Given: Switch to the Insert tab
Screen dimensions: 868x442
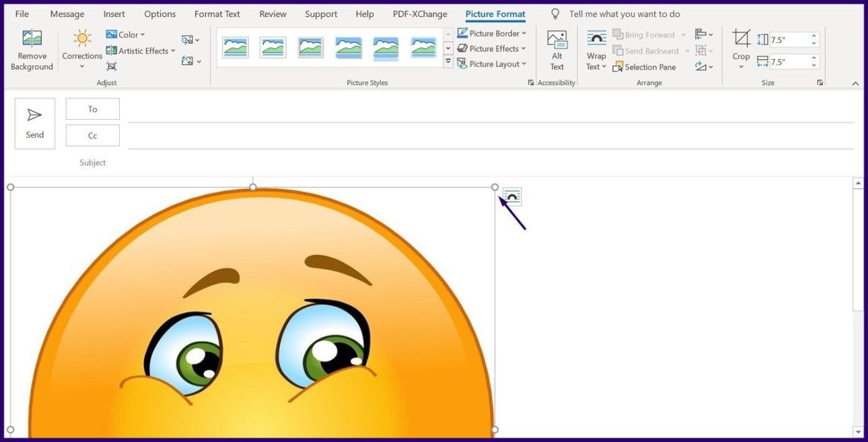Looking at the screenshot, I should (x=114, y=14).
